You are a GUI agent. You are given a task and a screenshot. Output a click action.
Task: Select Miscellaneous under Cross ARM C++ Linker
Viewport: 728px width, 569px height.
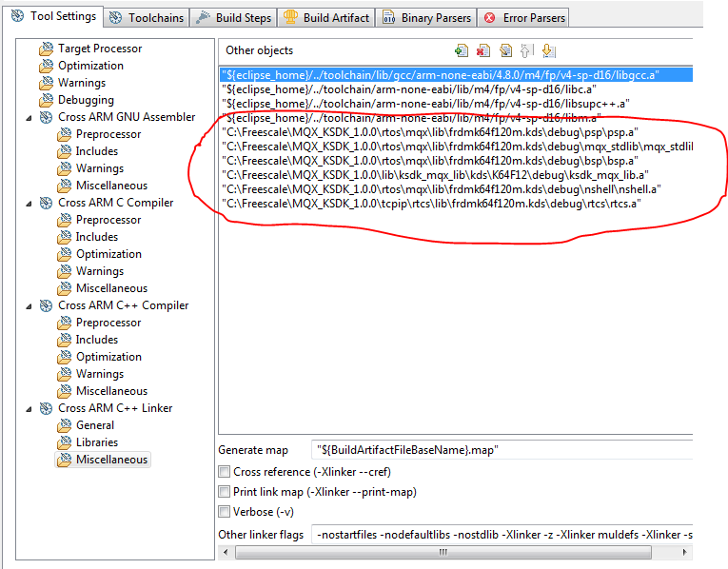pos(102,460)
